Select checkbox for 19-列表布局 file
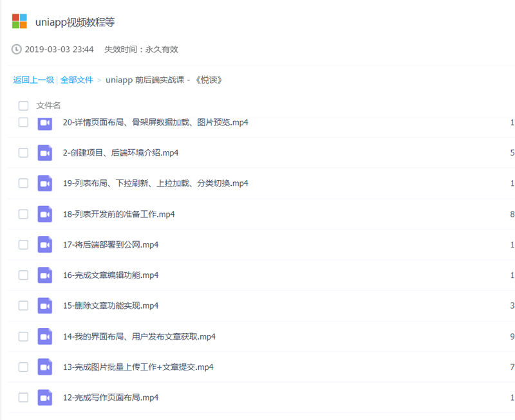 point(23,183)
